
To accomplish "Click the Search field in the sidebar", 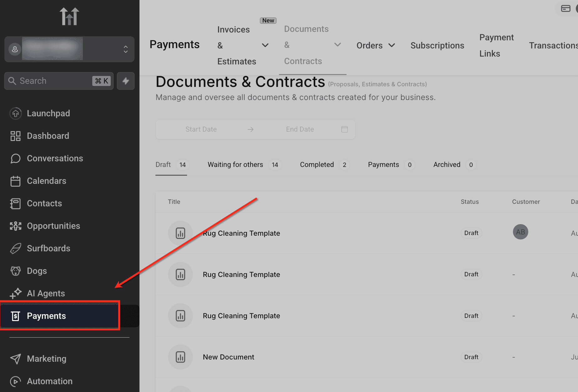I will click(x=59, y=81).
